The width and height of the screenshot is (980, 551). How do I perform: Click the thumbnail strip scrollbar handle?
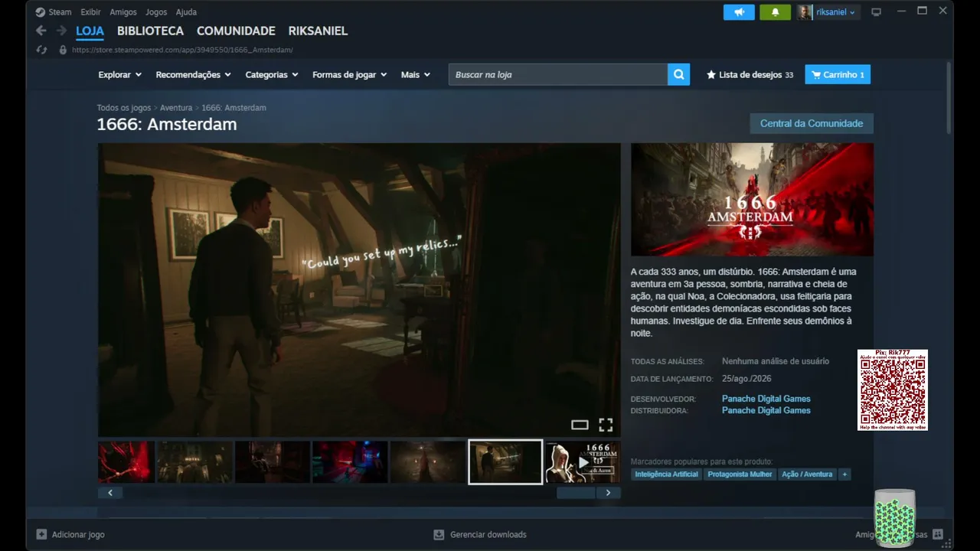click(576, 493)
